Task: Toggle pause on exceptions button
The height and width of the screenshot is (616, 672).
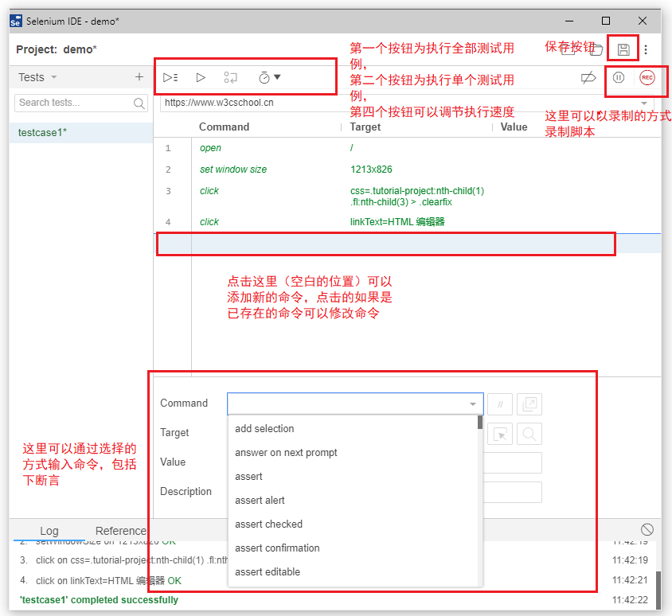Action: tap(619, 77)
